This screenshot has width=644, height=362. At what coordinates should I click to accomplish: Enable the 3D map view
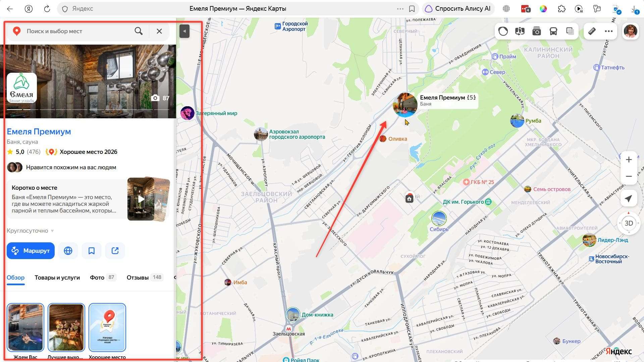(629, 223)
